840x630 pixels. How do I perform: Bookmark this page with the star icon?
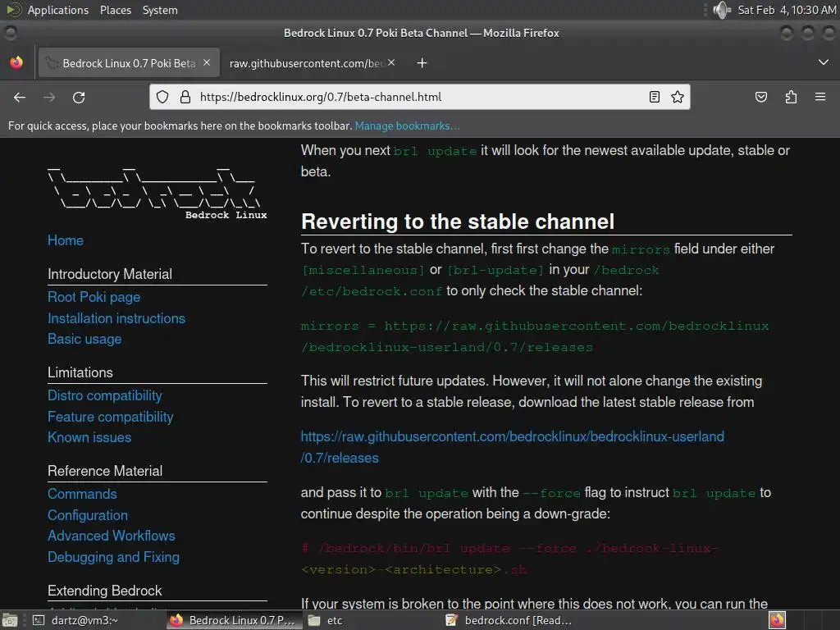tap(677, 97)
